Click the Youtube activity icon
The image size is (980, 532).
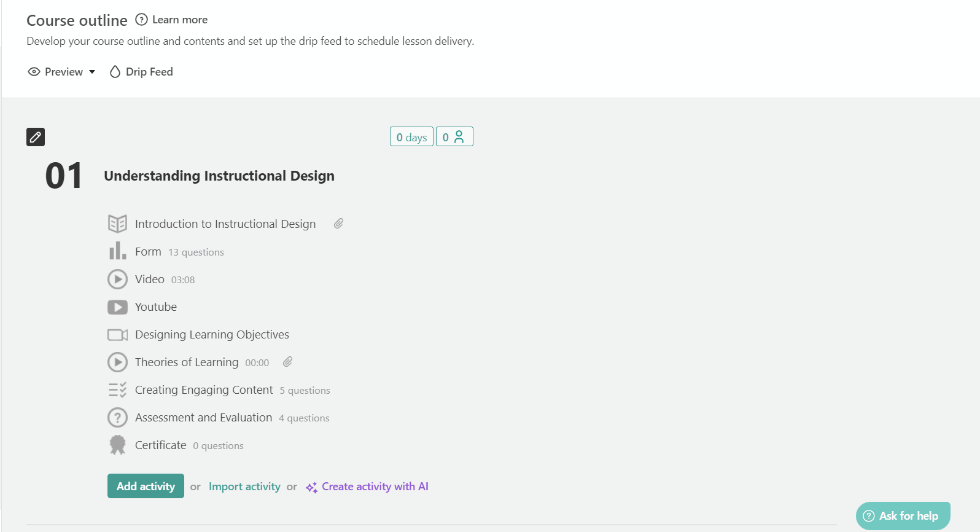coord(117,307)
